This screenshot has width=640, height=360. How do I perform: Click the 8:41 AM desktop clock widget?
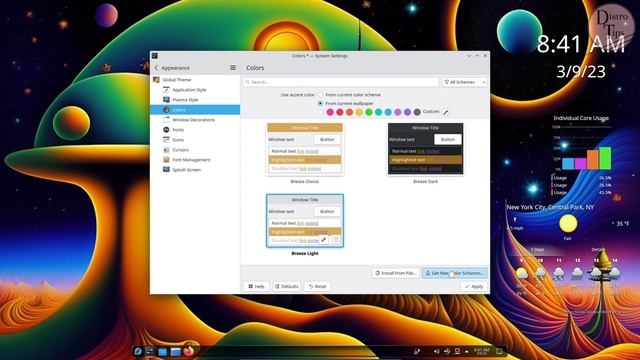coord(581,44)
